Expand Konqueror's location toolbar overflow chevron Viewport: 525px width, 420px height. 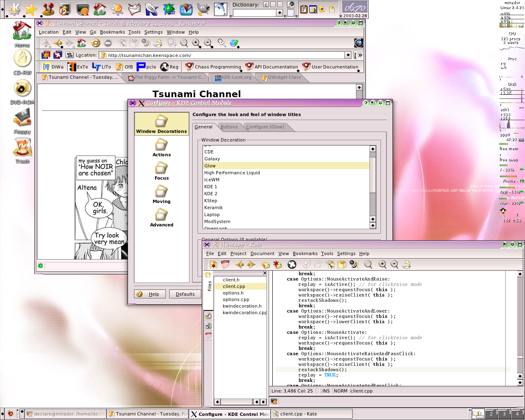[360, 55]
